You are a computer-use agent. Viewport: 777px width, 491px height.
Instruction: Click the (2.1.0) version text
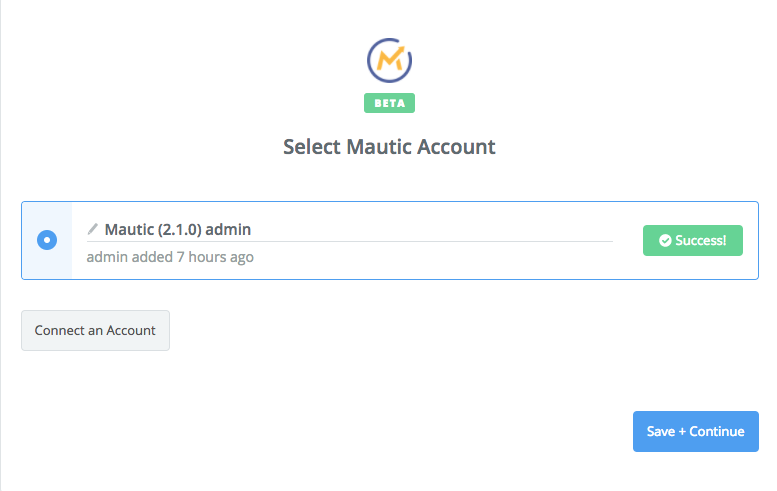coord(180,229)
